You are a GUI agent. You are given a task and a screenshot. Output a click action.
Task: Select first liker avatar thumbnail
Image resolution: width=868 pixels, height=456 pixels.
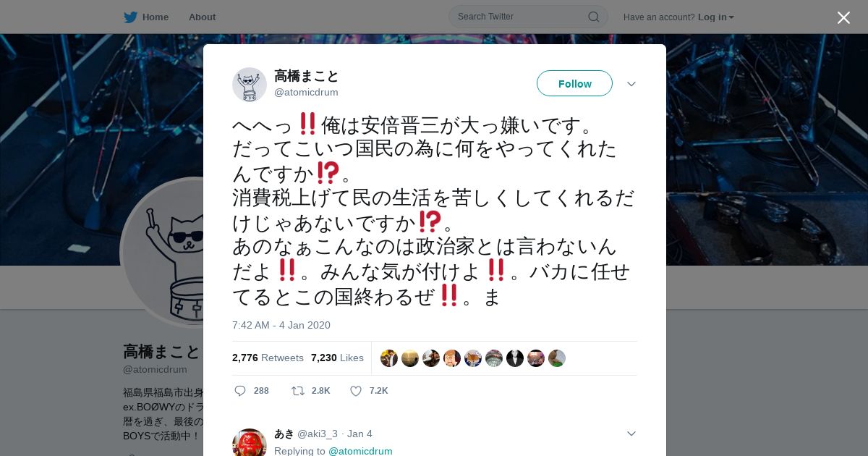pos(389,358)
